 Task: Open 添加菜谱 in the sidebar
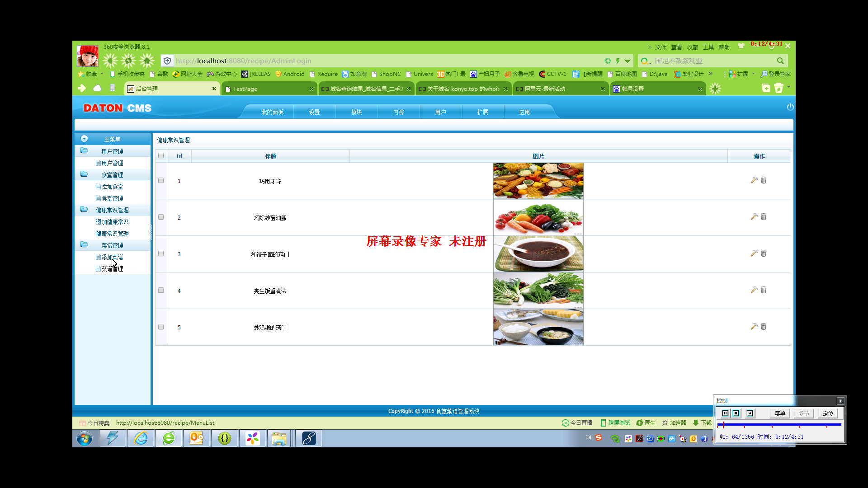pyautogui.click(x=112, y=257)
